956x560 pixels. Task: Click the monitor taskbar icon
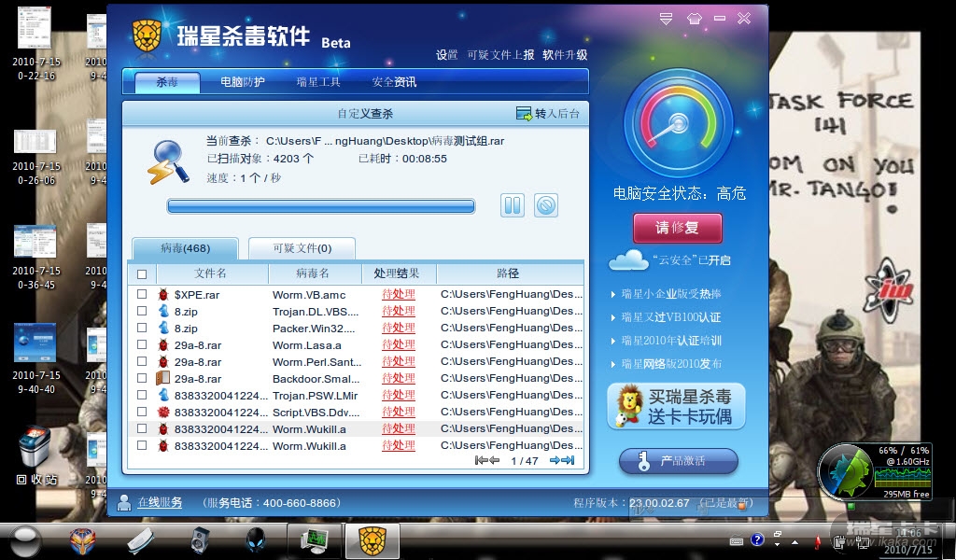(x=315, y=540)
